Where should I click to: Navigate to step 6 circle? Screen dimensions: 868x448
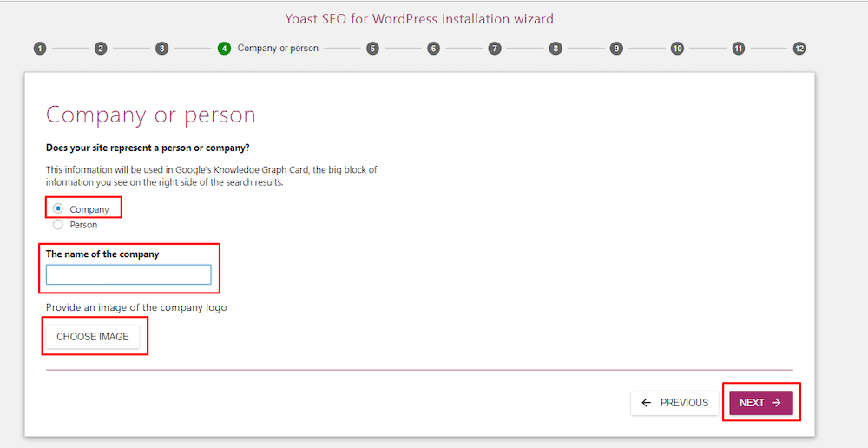tap(433, 49)
